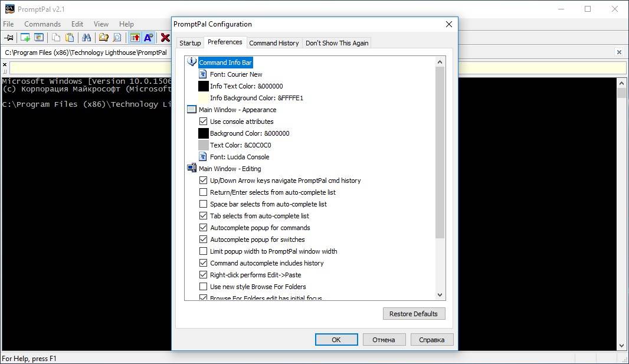Open the File menu
The height and width of the screenshot is (364, 629).
coord(8,24)
